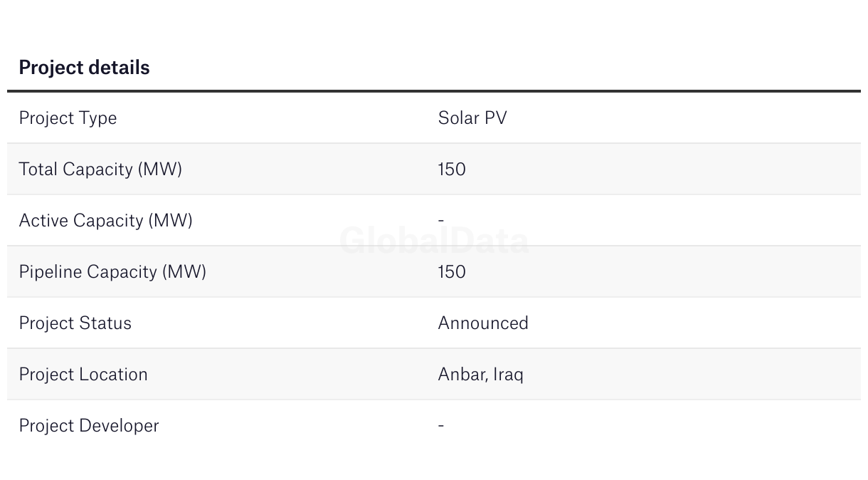Click the (MW) unit beside Total Capacity
The image size is (868, 480).
[x=160, y=169]
